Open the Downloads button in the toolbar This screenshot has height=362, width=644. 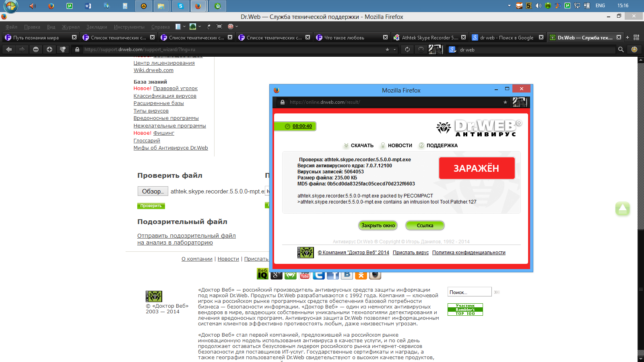pos(634,49)
